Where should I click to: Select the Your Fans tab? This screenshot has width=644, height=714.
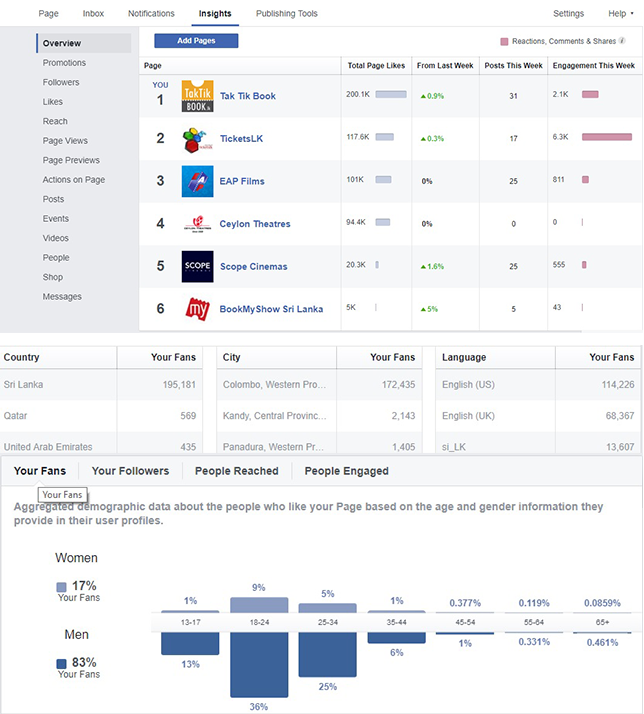click(x=40, y=471)
